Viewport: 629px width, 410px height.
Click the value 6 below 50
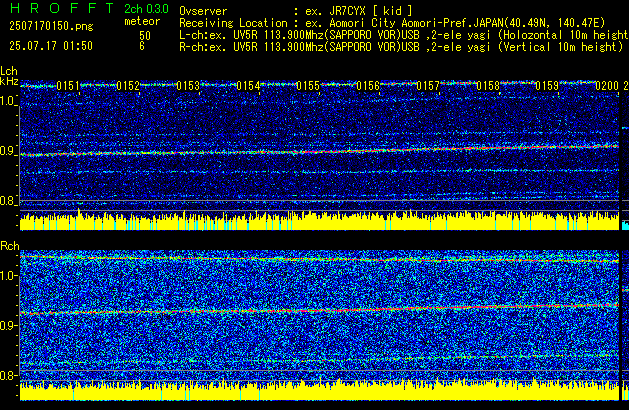(142, 46)
